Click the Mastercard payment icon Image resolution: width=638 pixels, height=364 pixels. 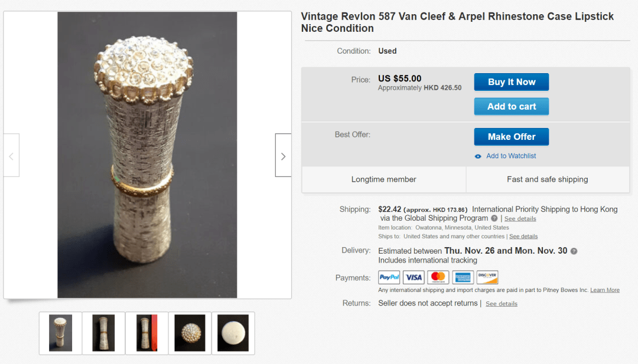click(x=438, y=277)
